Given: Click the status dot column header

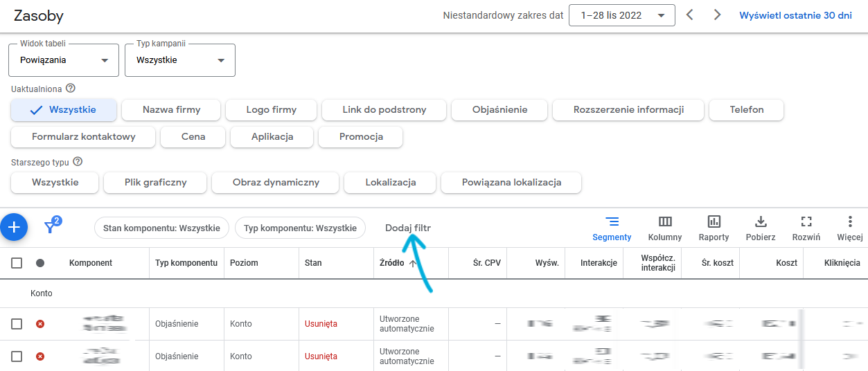Looking at the screenshot, I should (x=40, y=263).
